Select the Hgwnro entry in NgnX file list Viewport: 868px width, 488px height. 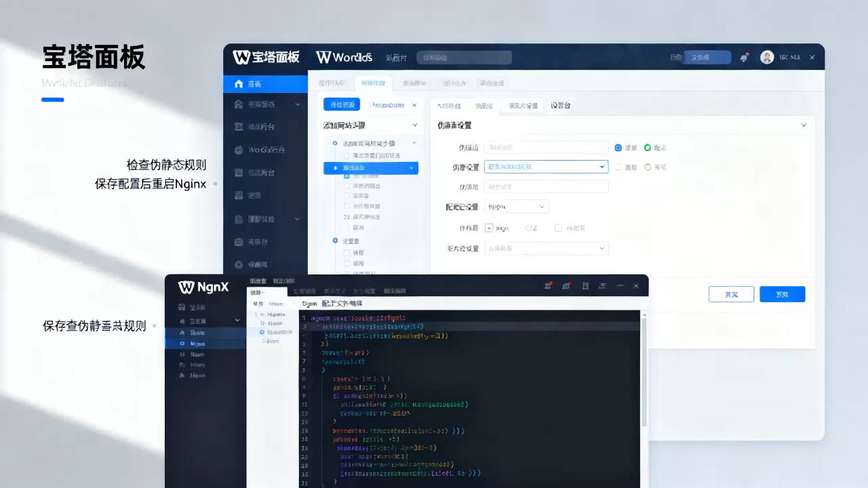click(276, 314)
